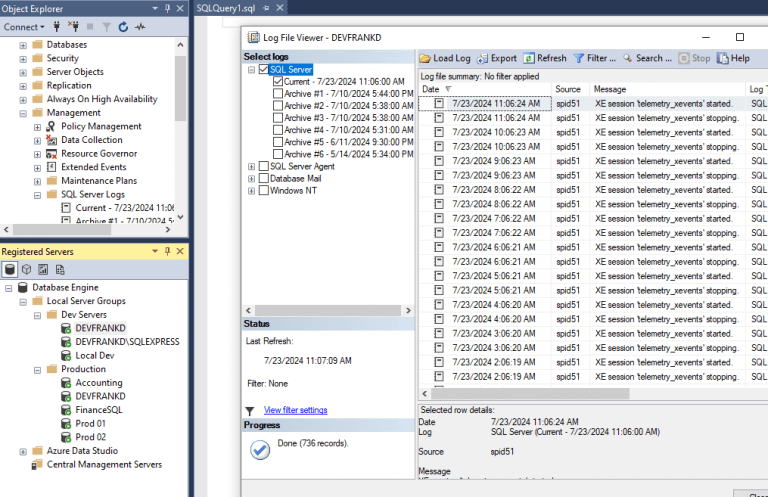This screenshot has width=768, height=497.
Task: Click the Stop button in Log File Viewer toolbar
Action: [694, 58]
